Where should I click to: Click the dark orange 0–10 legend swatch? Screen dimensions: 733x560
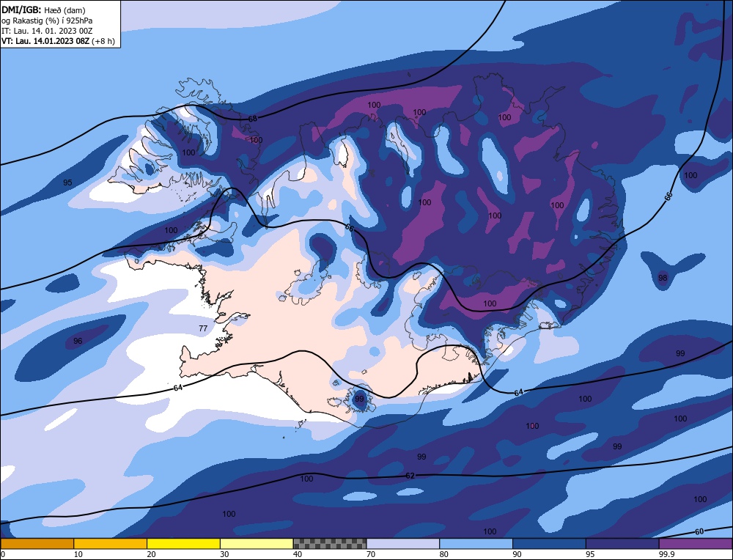pos(37,543)
